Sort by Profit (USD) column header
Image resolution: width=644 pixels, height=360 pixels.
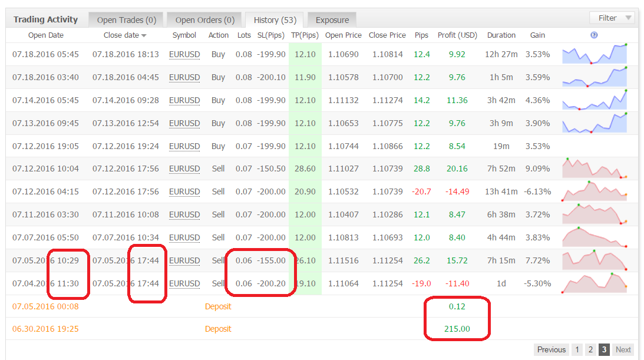click(457, 35)
